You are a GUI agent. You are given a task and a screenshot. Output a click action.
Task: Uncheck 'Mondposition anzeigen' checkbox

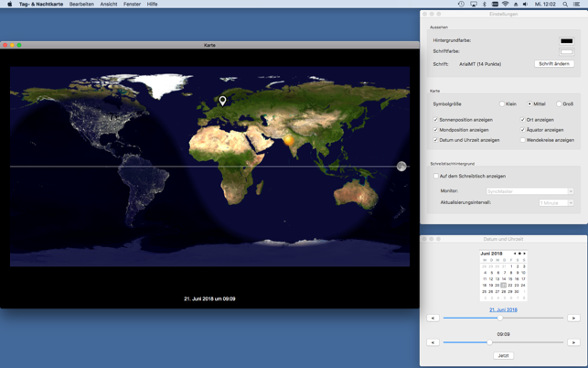[x=436, y=130]
